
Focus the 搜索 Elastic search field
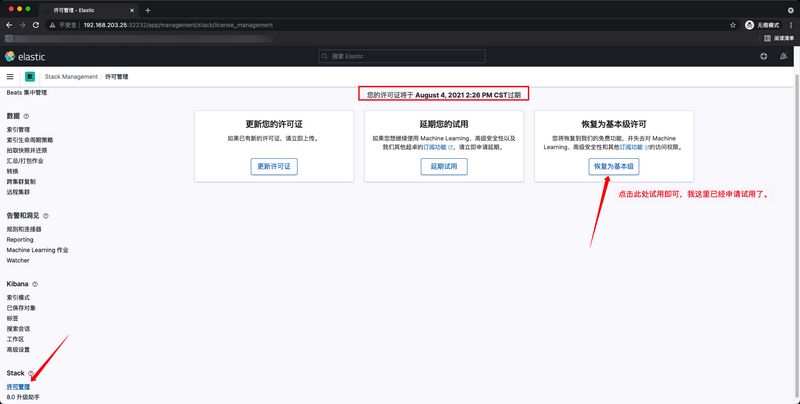(402, 56)
